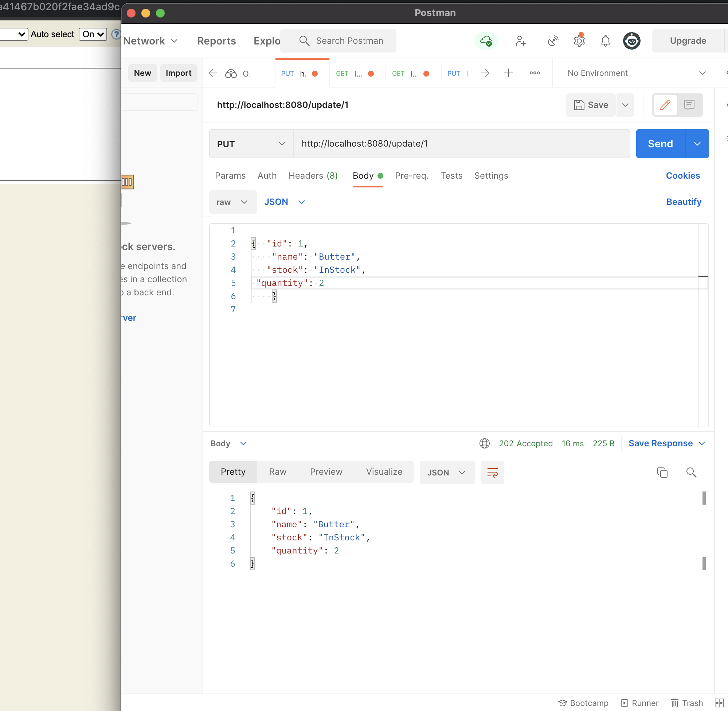This screenshot has width=728, height=711.
Task: Expand the response Body section dropdown
Action: (x=228, y=443)
